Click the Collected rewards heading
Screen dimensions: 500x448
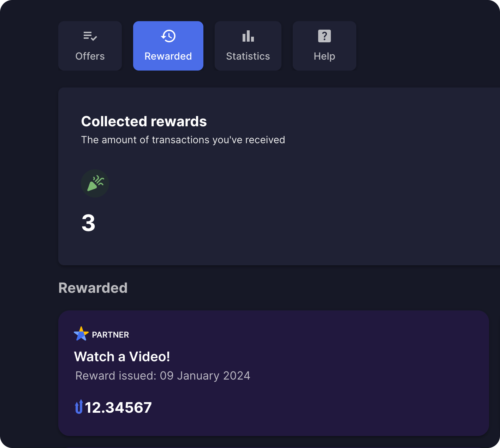click(x=144, y=121)
